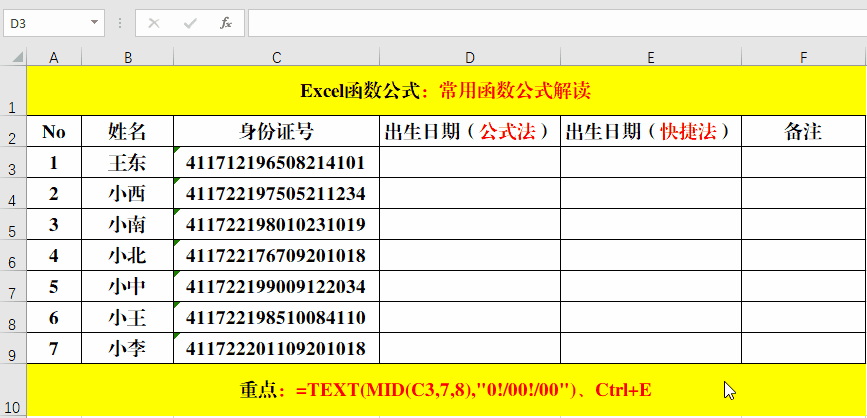This screenshot has width=867, height=418.
Task: Click ID cell 411722199009122034
Action: pos(276,286)
